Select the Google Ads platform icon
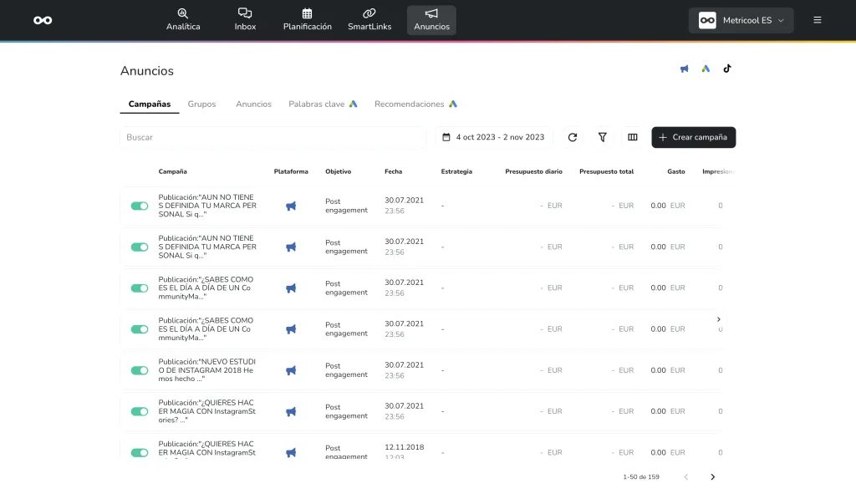 706,69
